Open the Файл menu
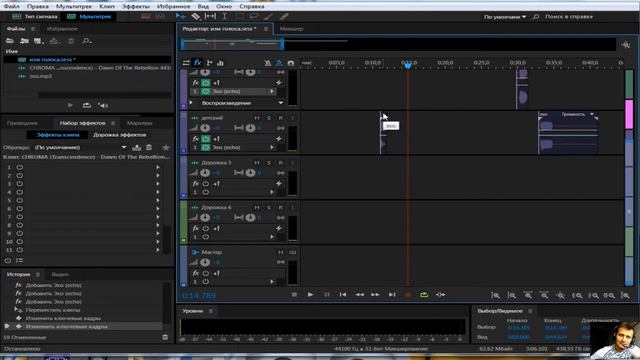The image size is (640, 360). point(11,6)
